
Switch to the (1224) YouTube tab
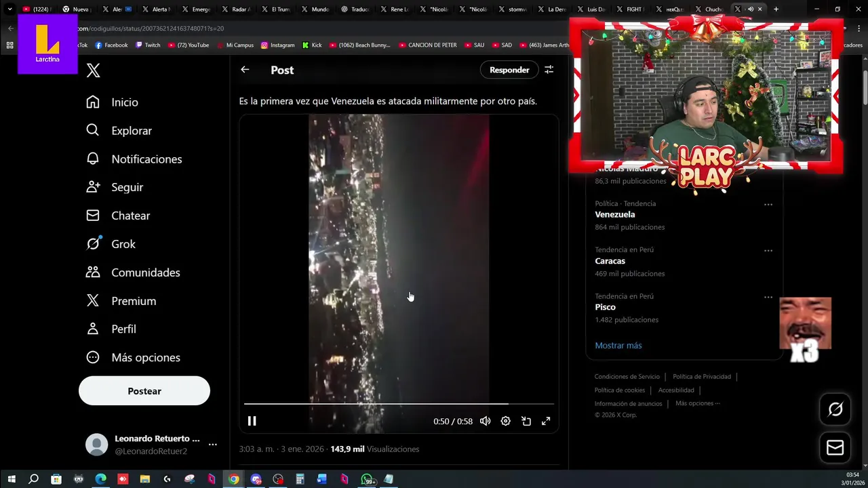pyautogui.click(x=37, y=9)
